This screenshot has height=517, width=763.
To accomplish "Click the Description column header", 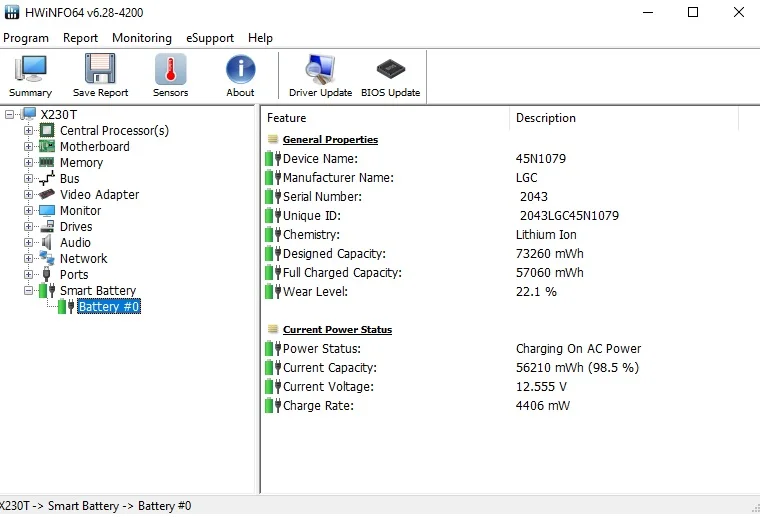I will click(x=624, y=118).
